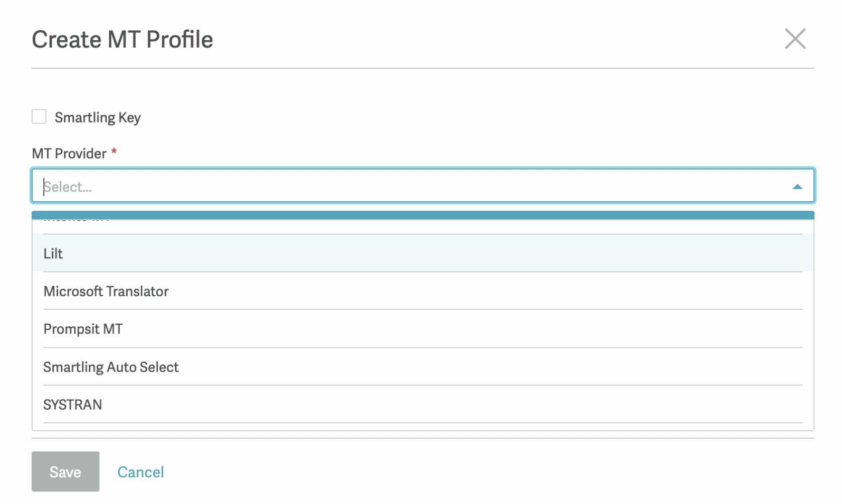The image size is (842, 504).
Task: Cancel creating the MT profile
Action: pyautogui.click(x=141, y=472)
